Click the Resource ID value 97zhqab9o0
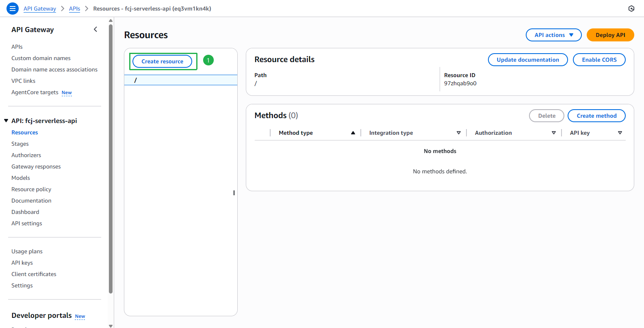644x328 pixels. 460,83
